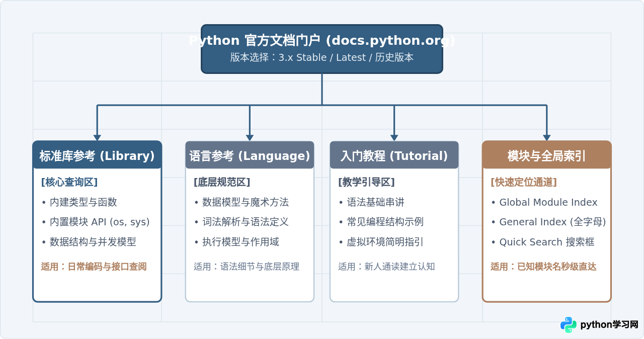The image size is (644, 339).
Task: Select General Index (全字母) item
Action: pos(548,222)
